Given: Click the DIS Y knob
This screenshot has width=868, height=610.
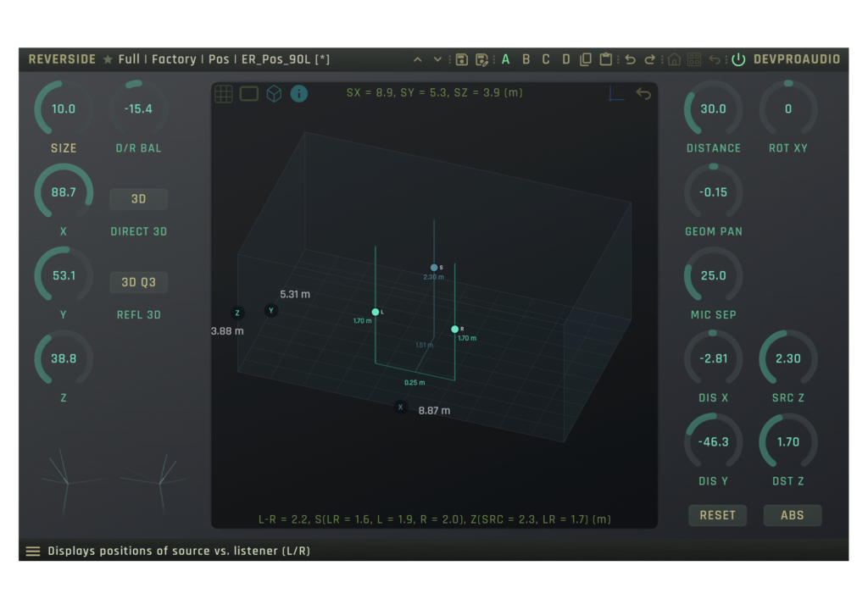Looking at the screenshot, I should click(714, 442).
